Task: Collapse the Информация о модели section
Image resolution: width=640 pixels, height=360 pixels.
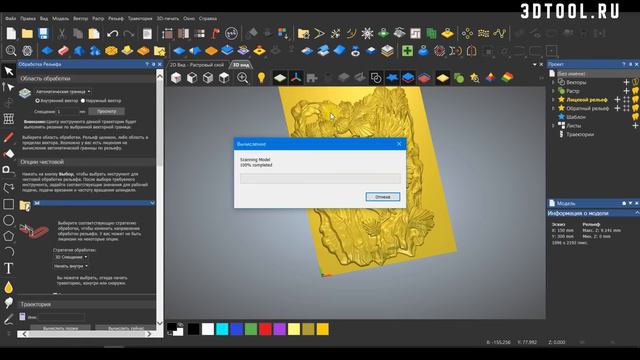Action: click(x=637, y=213)
